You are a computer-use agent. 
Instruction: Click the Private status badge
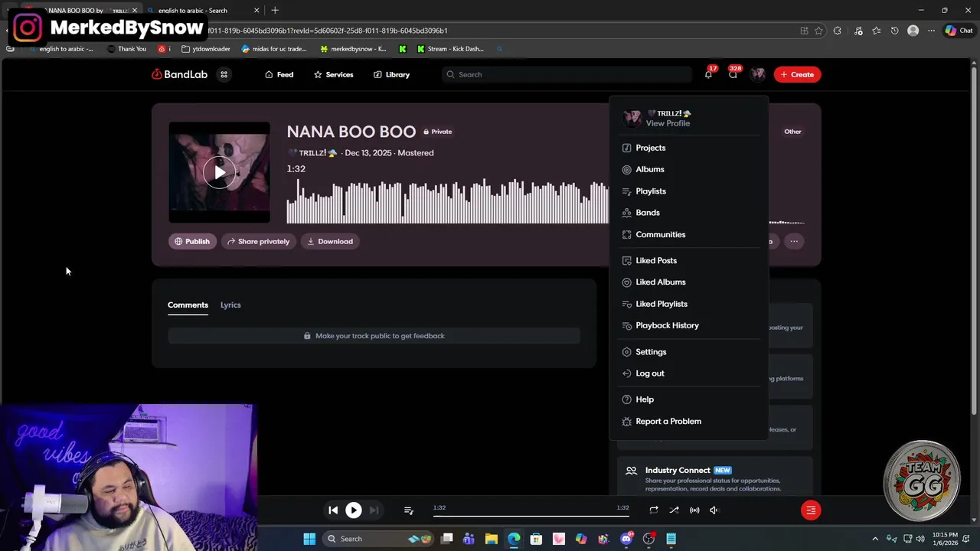(x=438, y=132)
